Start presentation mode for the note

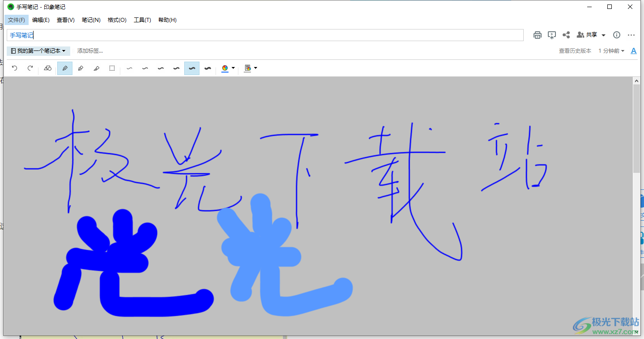point(552,35)
